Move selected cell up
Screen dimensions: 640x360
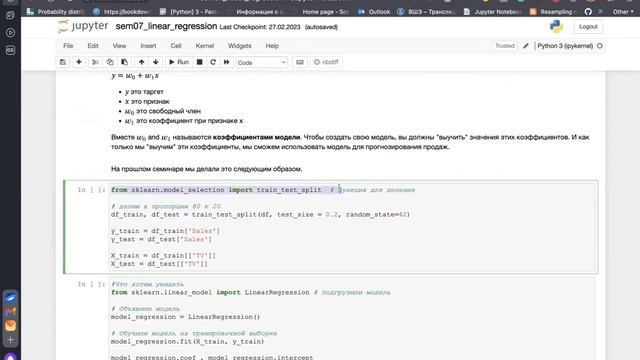pyautogui.click(x=141, y=62)
